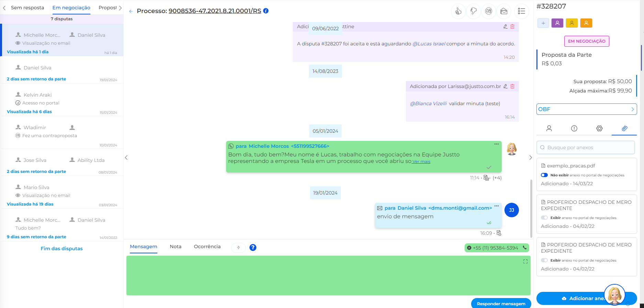Click the thumbs-up accept dispute icon

pyautogui.click(x=458, y=11)
